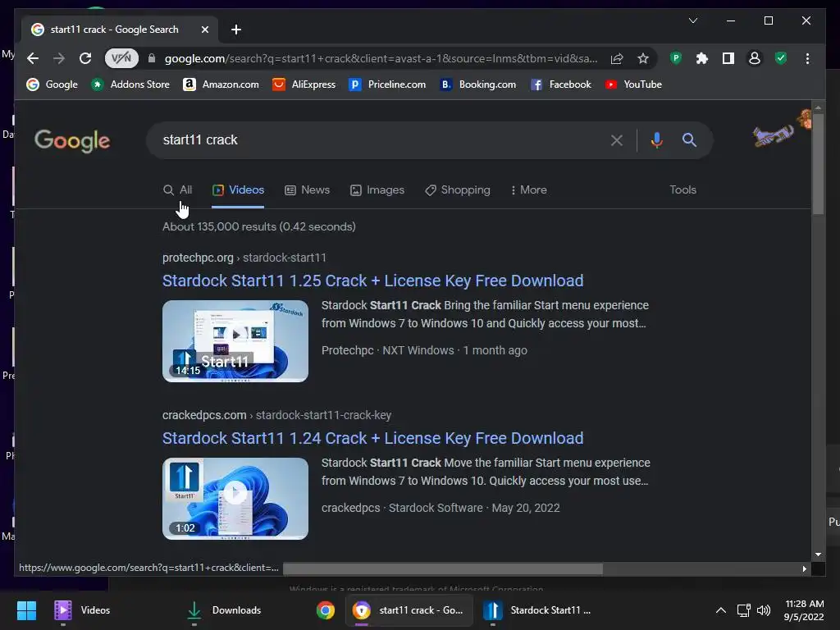
Task: Open the browser profile menu
Action: click(x=755, y=58)
